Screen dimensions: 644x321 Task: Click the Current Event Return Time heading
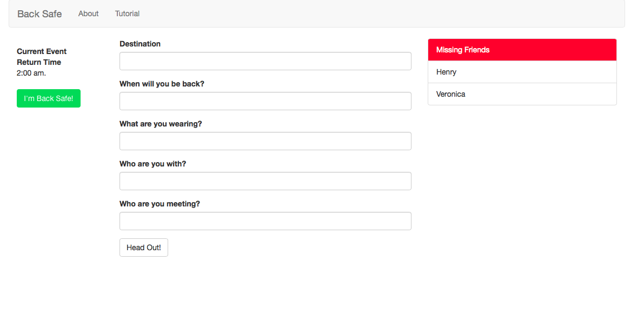click(42, 57)
